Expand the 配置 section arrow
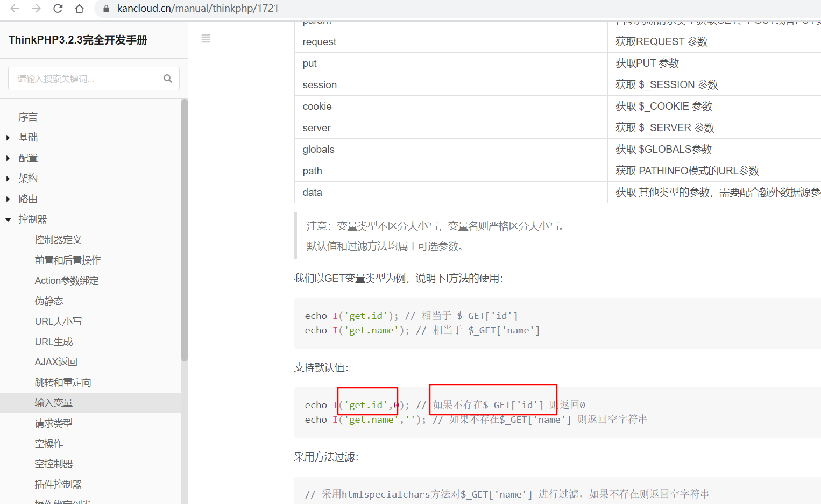 (8, 158)
